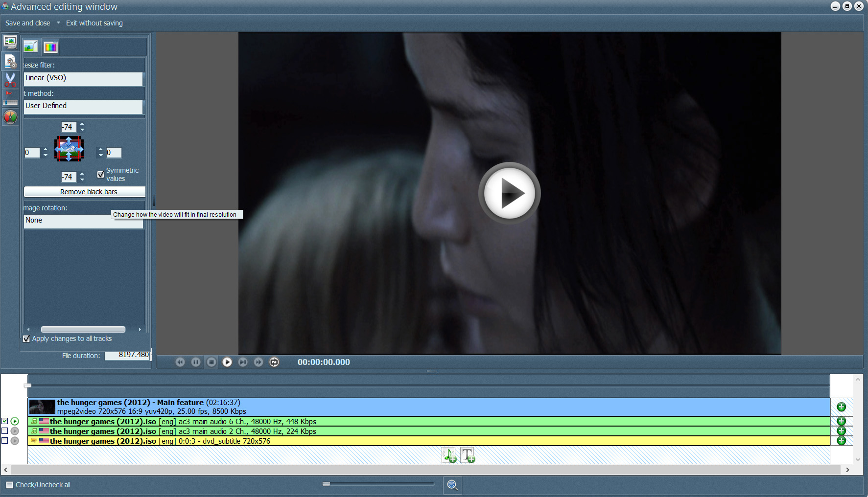This screenshot has height=497, width=868.
Task: Click the zoom magnifier below timeline
Action: click(452, 485)
